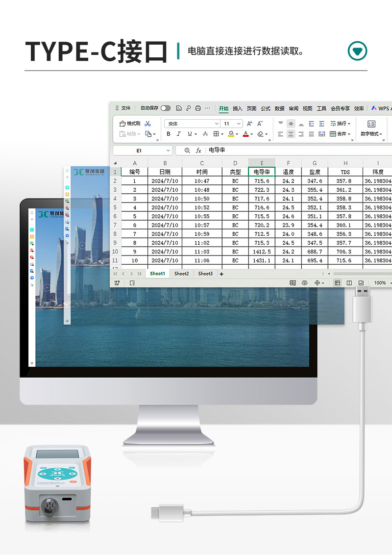Click the font color red A swatch
The height and width of the screenshot is (559, 392).
point(245,134)
